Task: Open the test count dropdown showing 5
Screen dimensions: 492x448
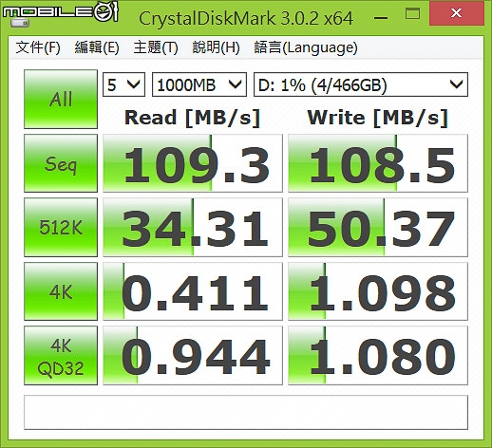Action: coord(123,84)
